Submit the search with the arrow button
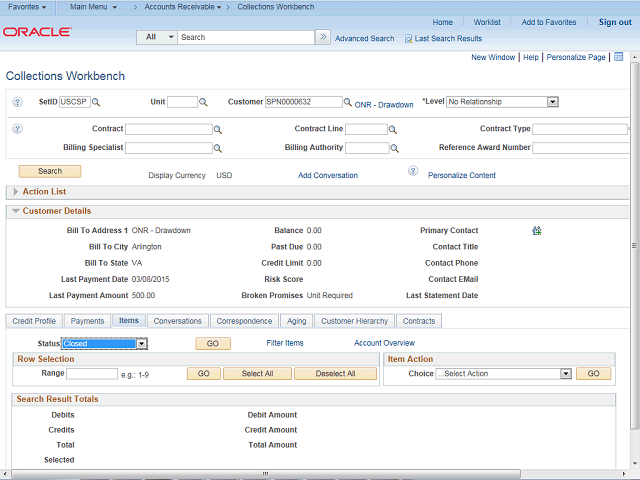The width and height of the screenshot is (640, 480). coord(323,37)
